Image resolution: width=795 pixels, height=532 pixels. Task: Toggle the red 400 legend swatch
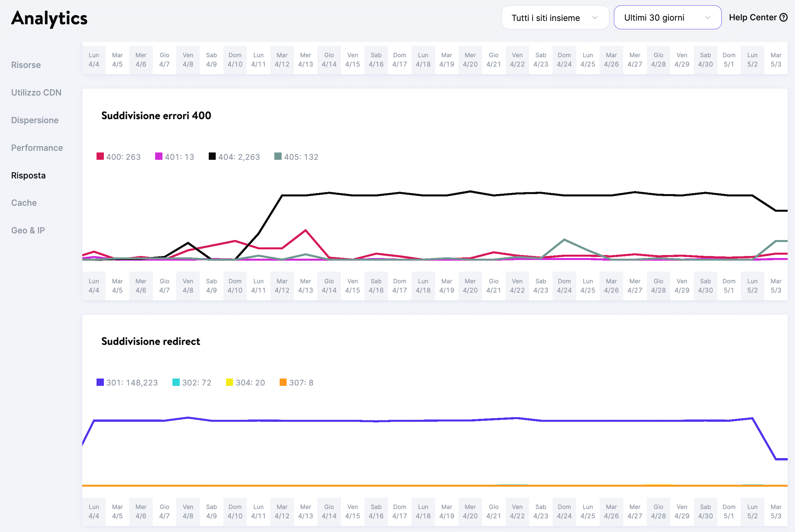point(100,156)
